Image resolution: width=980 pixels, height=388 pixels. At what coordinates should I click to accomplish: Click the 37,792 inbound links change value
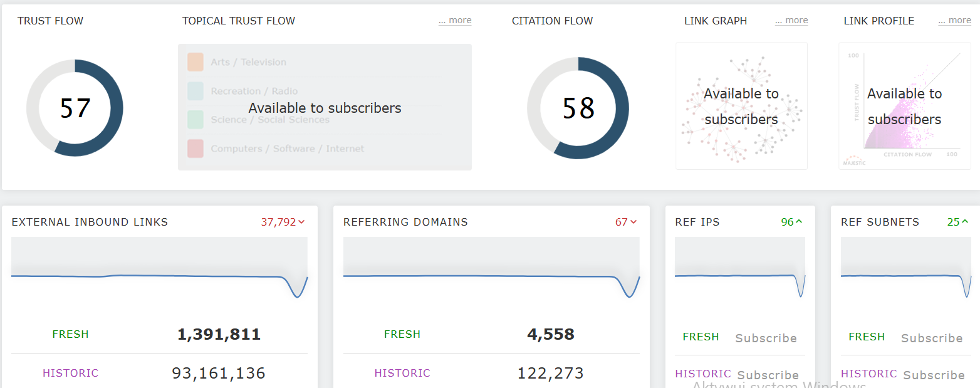point(278,222)
